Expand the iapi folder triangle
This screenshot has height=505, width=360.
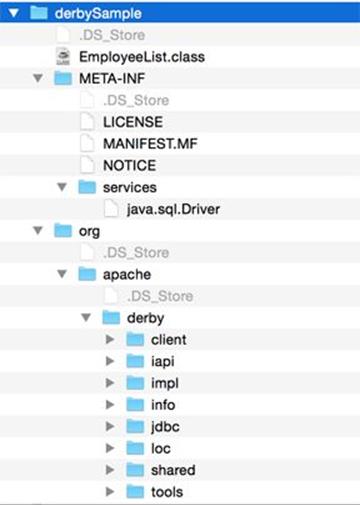point(110,361)
